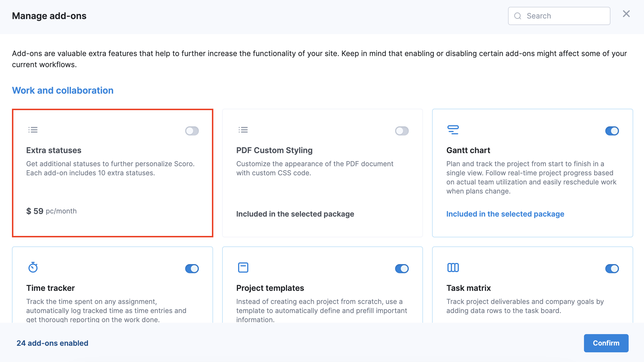Viewport: 644px width, 362px height.
Task: Click the 24 add-ons enabled label
Action: 52,343
